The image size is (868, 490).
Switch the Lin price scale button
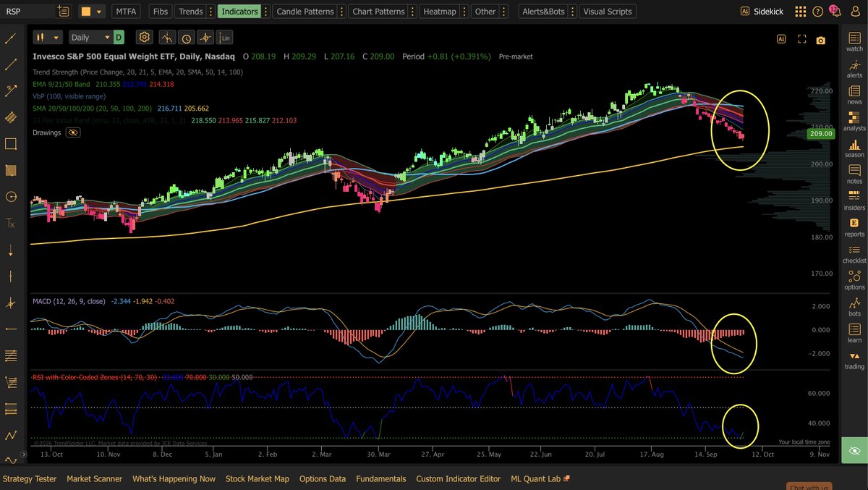(225, 38)
